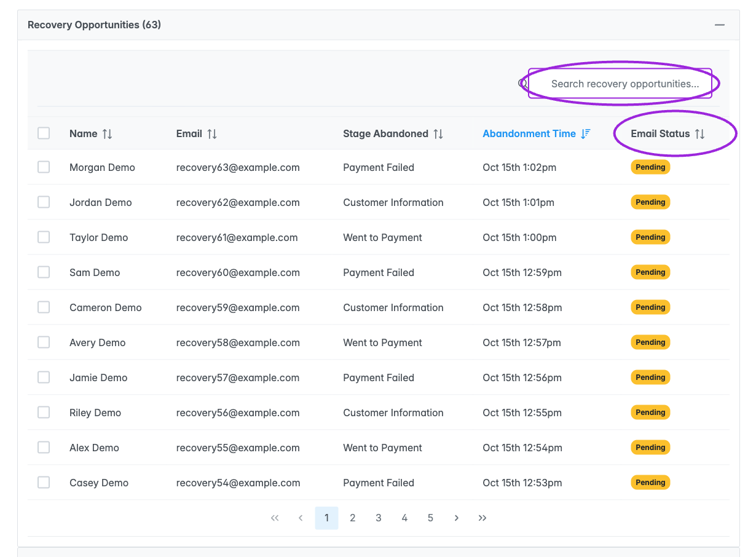Go to first page double-arrow
Screen dimensions: 756x557
[x=275, y=518]
